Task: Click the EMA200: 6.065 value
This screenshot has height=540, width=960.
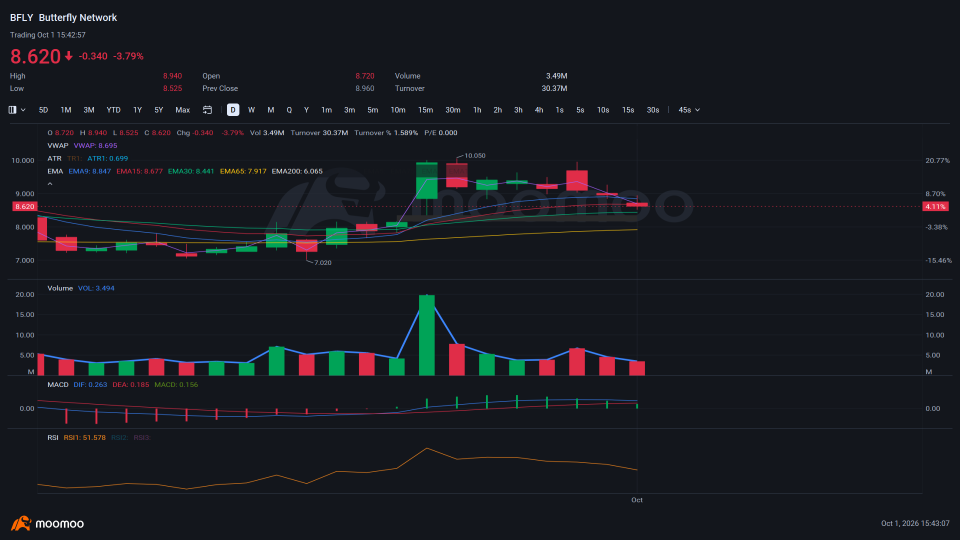Action: (297, 171)
